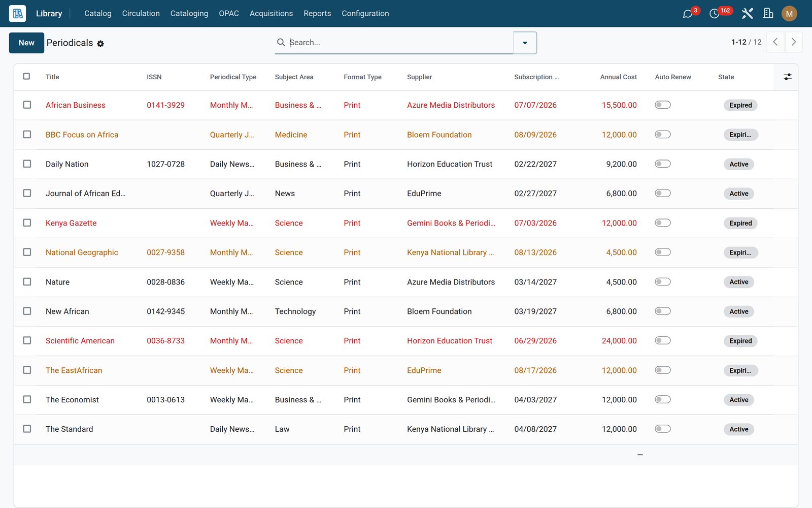
Task: Click ISSN 0142-9345 cell
Action: tap(165, 311)
